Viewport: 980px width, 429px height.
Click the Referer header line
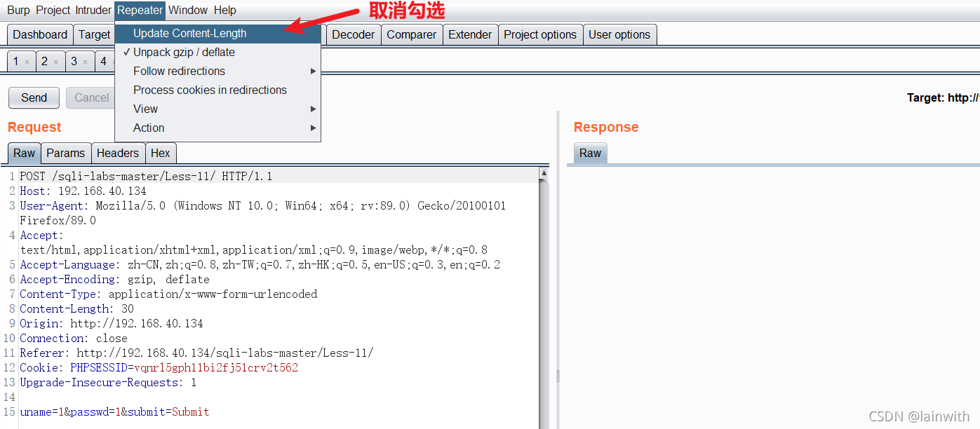[196, 353]
